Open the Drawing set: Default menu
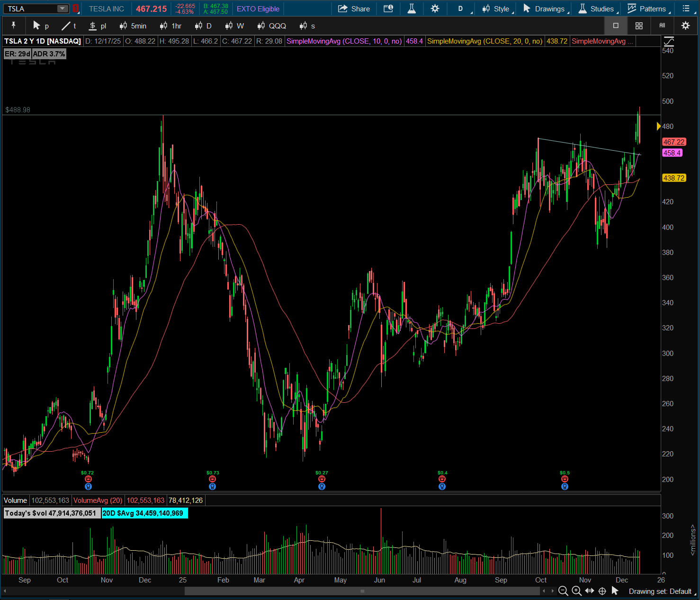This screenshot has width=700, height=600. coord(662,591)
